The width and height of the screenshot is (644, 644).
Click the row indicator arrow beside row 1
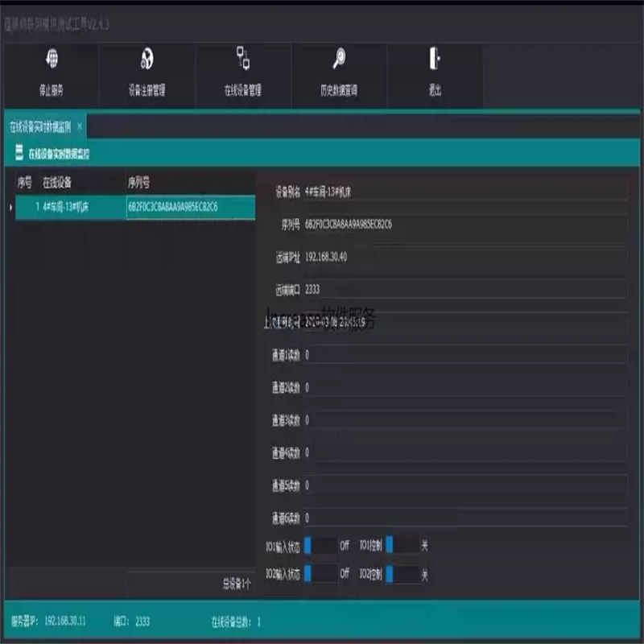coord(10,207)
